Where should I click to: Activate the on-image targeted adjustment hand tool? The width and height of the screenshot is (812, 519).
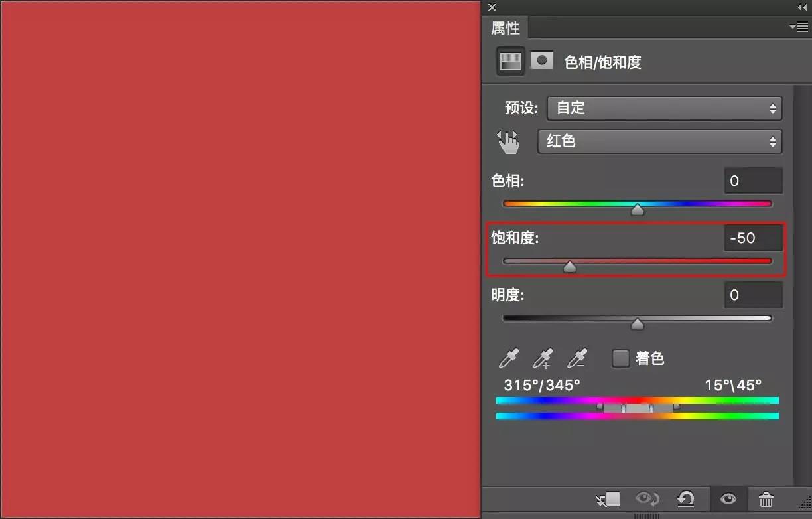point(509,141)
